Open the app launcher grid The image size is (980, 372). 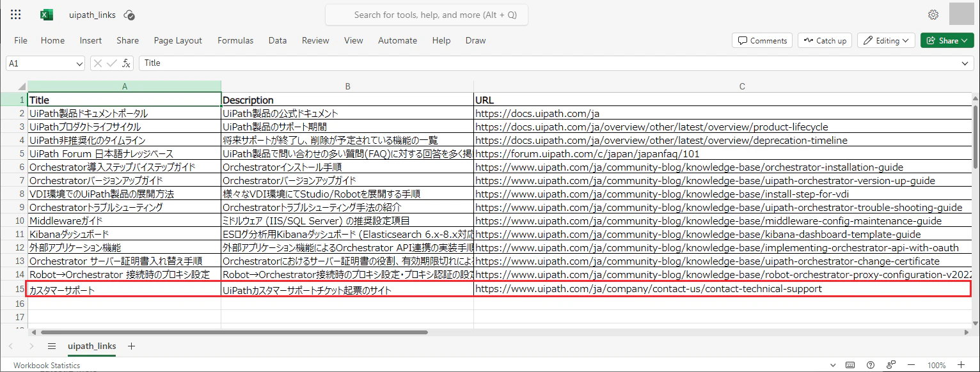click(x=16, y=15)
